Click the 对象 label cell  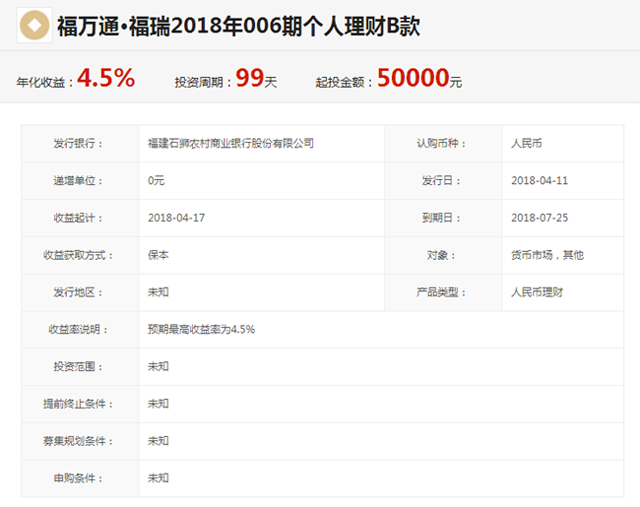(443, 255)
